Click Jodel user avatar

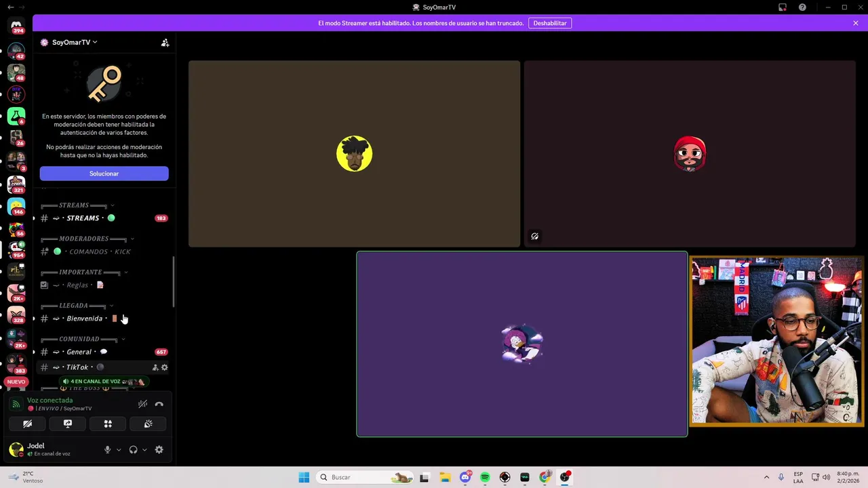click(x=16, y=449)
